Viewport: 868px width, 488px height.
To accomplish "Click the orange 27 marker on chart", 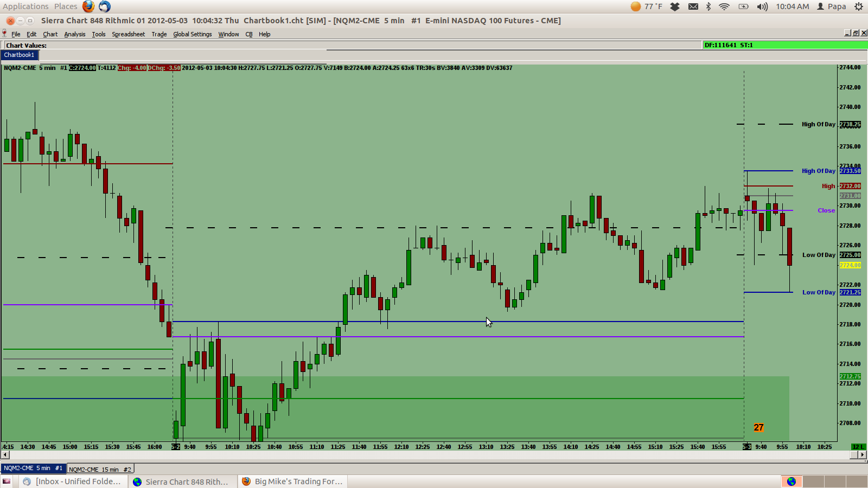I will click(758, 428).
